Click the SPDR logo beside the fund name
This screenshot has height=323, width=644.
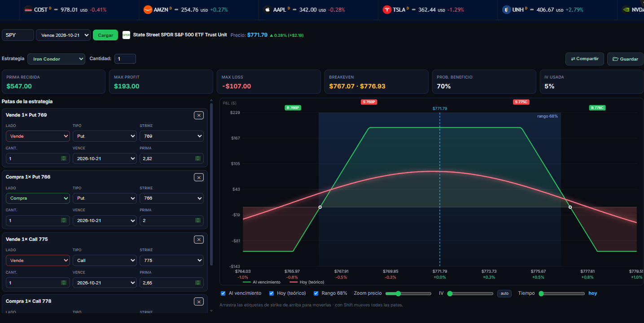[x=126, y=35]
